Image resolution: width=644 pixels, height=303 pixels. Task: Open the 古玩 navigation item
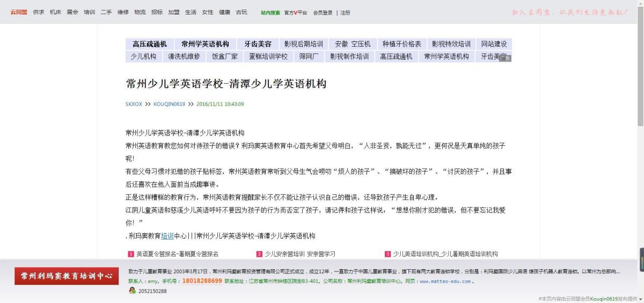241,12
